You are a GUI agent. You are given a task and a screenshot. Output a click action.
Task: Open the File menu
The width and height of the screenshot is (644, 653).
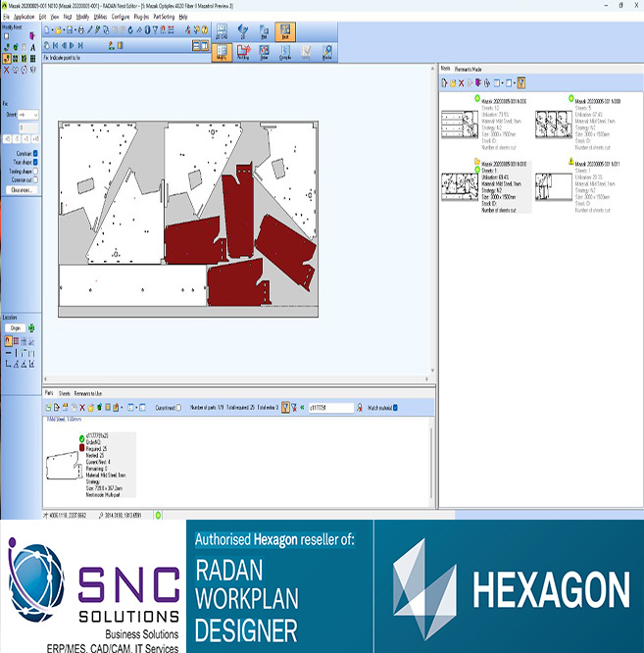click(6, 17)
